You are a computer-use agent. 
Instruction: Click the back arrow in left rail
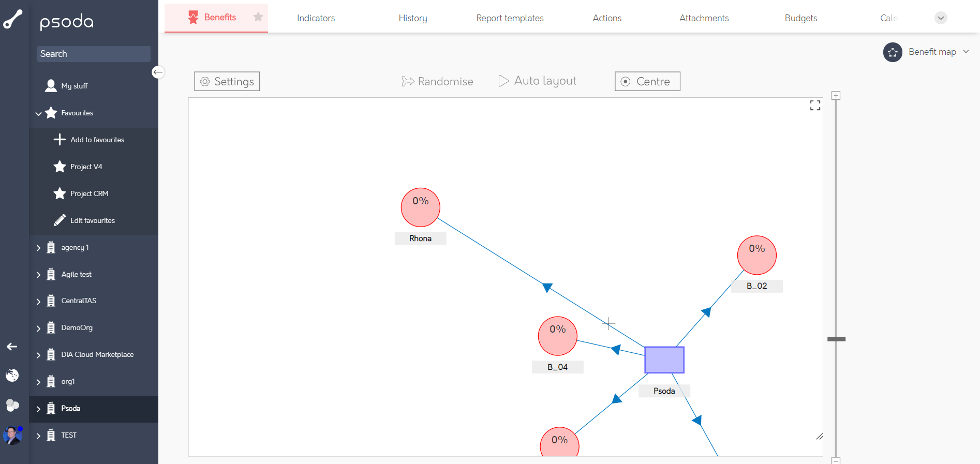click(x=12, y=347)
